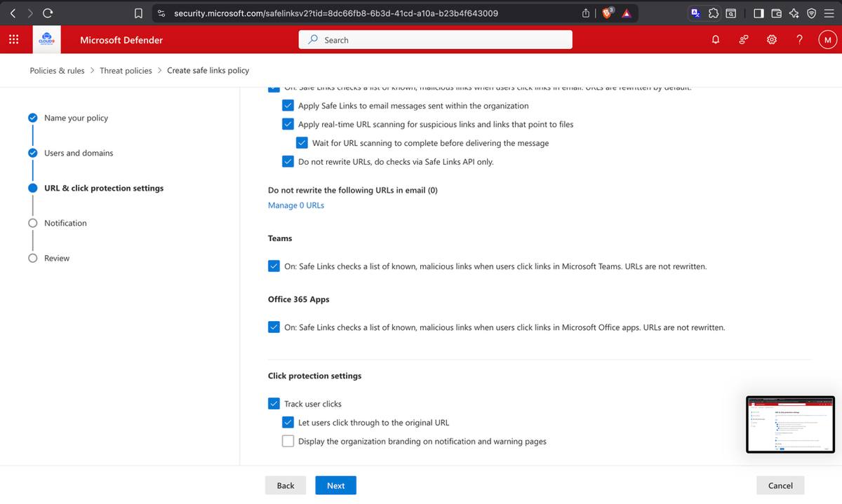
Task: Click the Create safe links policy breadcrumb text
Action: coord(208,70)
